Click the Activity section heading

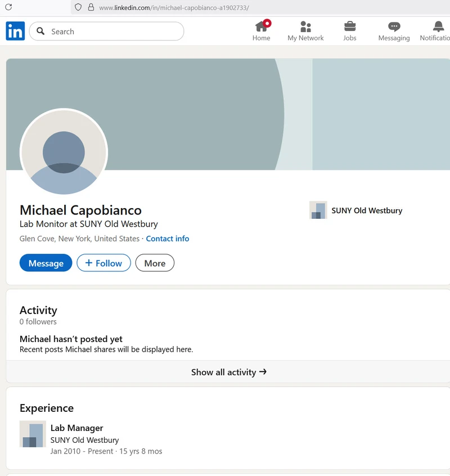click(x=38, y=310)
